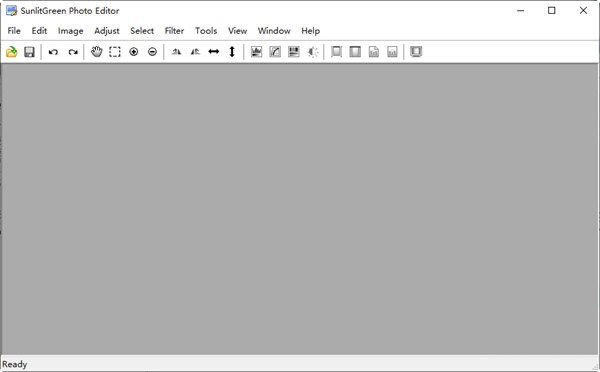The height and width of the screenshot is (372, 600).
Task: Click the first frame view icon after brightness
Action: click(336, 52)
